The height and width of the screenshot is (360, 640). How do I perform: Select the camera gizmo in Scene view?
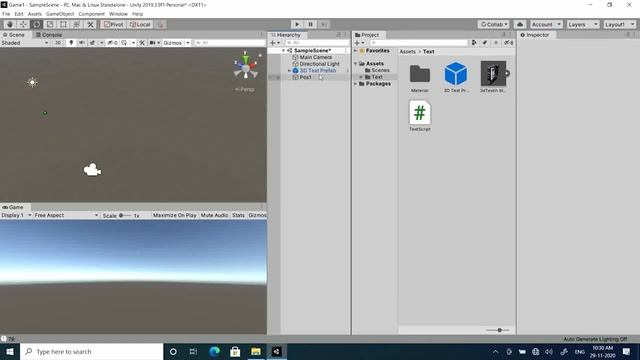[92, 170]
